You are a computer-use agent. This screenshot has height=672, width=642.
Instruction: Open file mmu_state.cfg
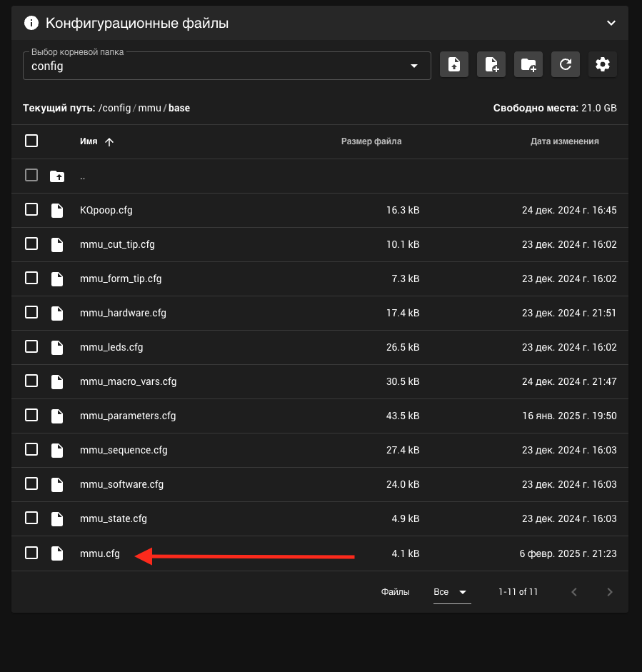tap(113, 519)
